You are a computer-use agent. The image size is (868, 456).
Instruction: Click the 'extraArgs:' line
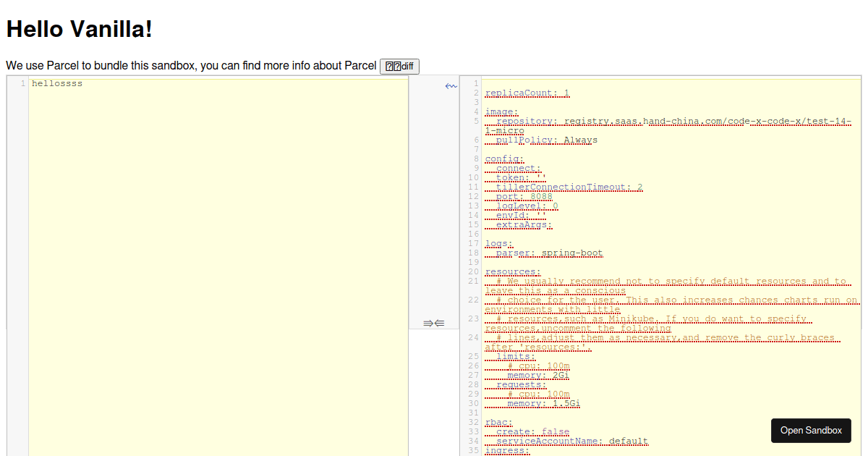click(x=524, y=224)
